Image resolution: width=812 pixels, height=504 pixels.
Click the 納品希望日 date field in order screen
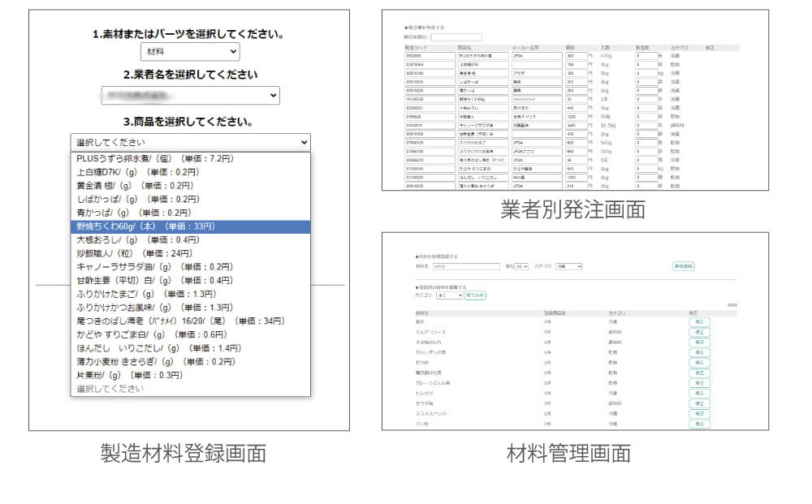pyautogui.click(x=456, y=37)
